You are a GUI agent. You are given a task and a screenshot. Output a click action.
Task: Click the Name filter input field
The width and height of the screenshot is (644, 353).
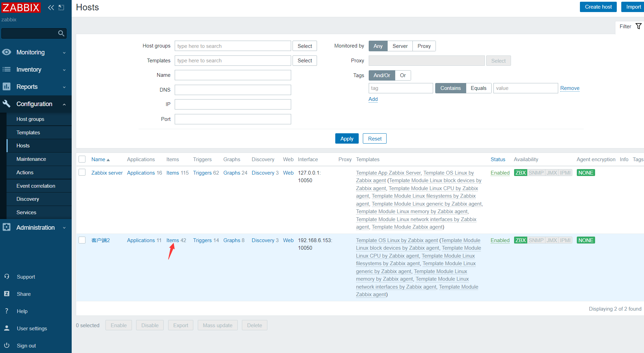pyautogui.click(x=233, y=75)
